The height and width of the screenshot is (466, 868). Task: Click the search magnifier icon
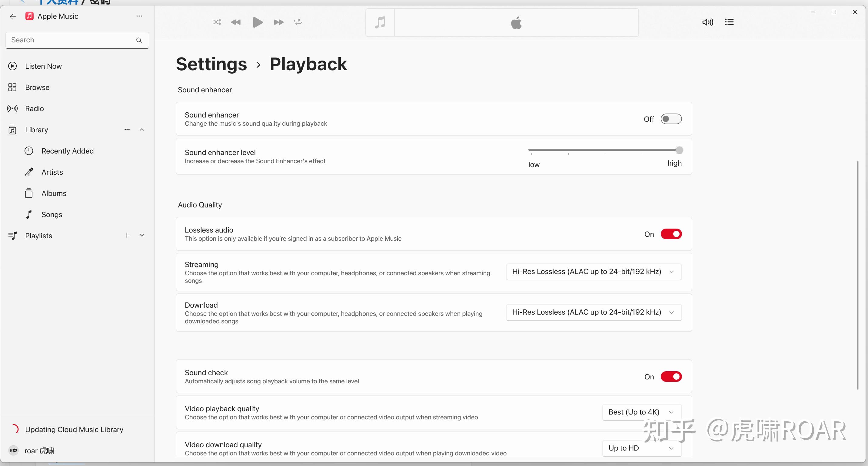139,40
